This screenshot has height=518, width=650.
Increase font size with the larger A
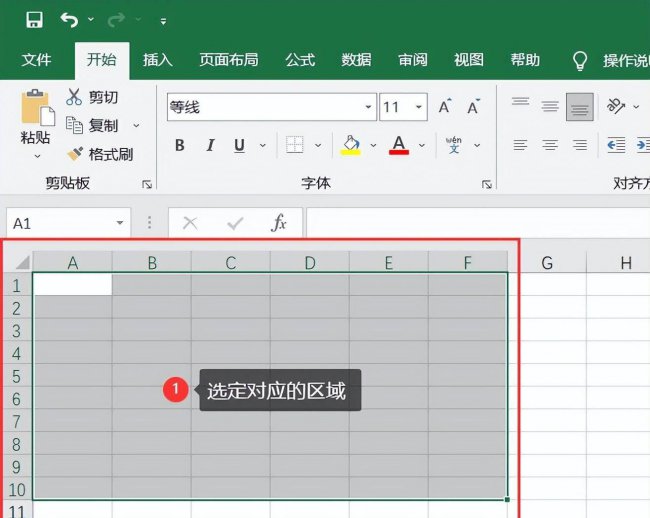tap(445, 107)
